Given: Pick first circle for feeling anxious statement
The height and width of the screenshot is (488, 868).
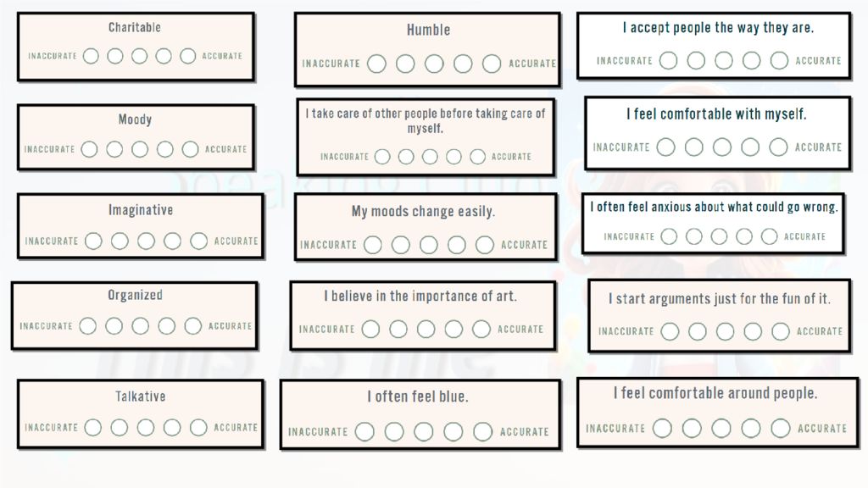Looking at the screenshot, I should (x=670, y=236).
